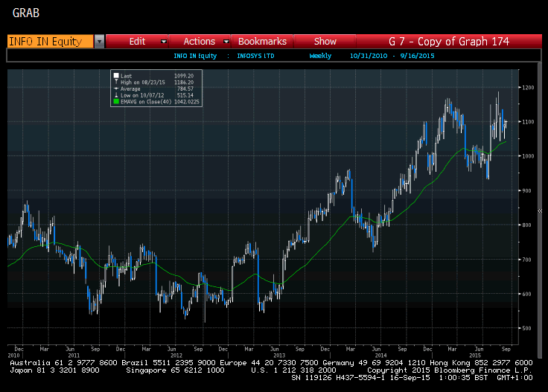Open the Show menu
The image size is (548, 392).
pos(325,42)
